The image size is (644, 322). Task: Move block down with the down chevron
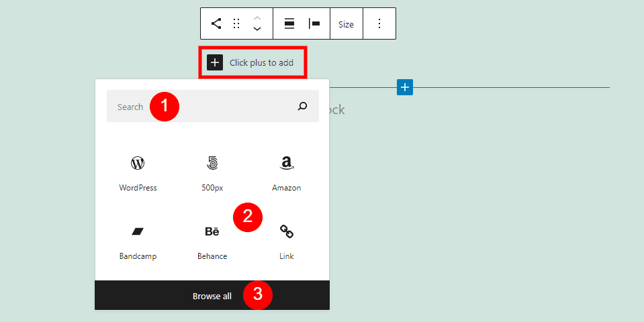pyautogui.click(x=257, y=29)
